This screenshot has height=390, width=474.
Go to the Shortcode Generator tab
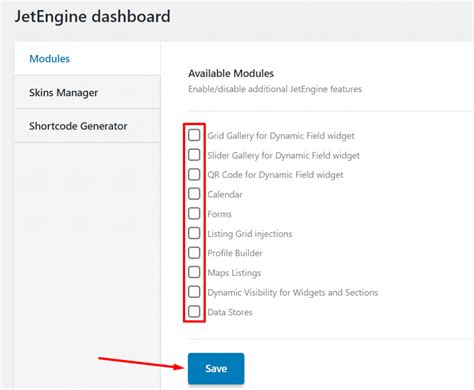pos(88,126)
